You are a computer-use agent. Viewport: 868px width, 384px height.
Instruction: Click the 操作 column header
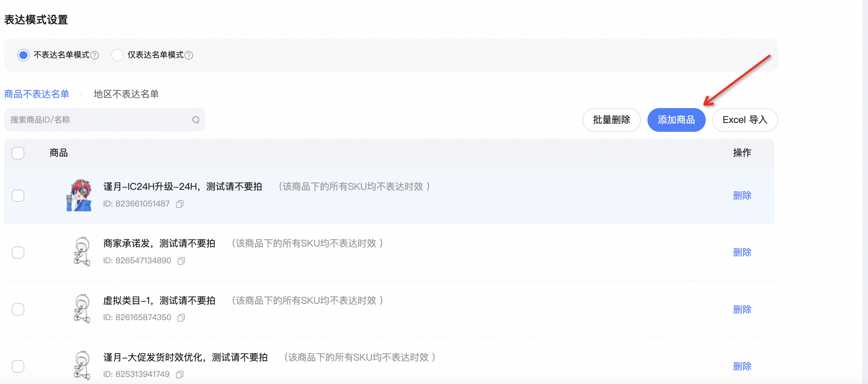[x=742, y=153]
